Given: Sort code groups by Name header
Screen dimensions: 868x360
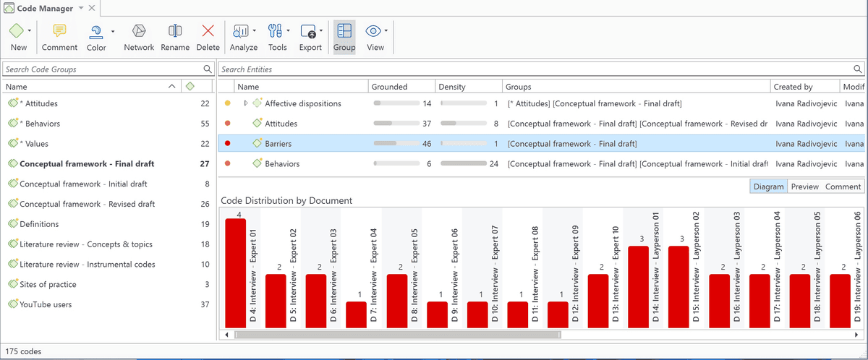Looking at the screenshot, I should coord(90,87).
